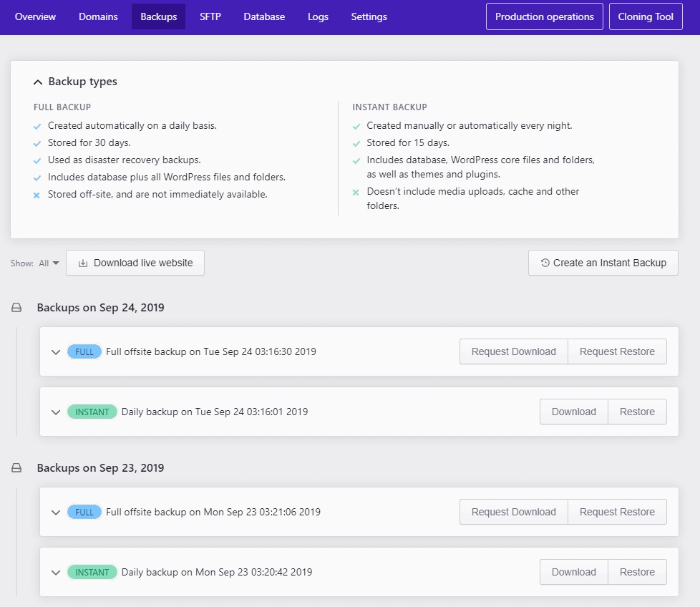
Task: Click the X icon beside 'Doesn't include media uploads'
Action: point(356,193)
